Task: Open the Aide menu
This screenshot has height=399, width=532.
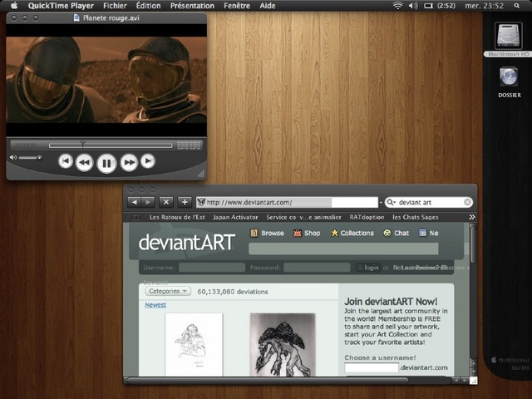Action: click(268, 6)
